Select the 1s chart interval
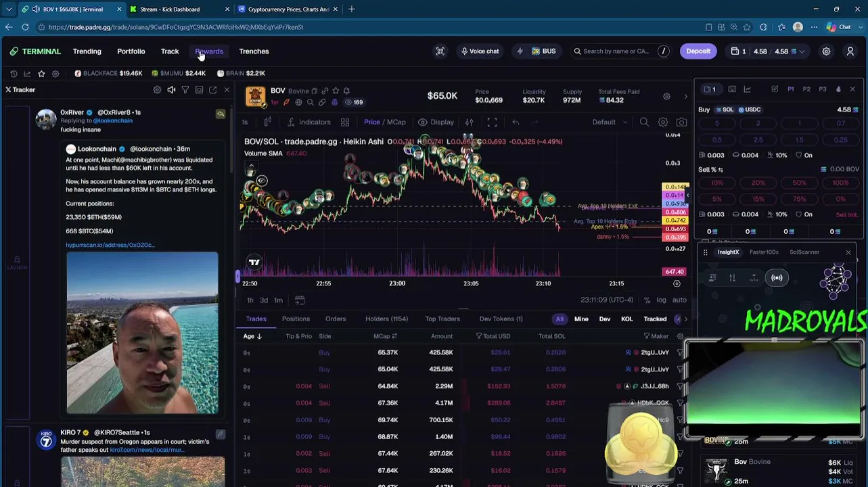 coord(245,122)
